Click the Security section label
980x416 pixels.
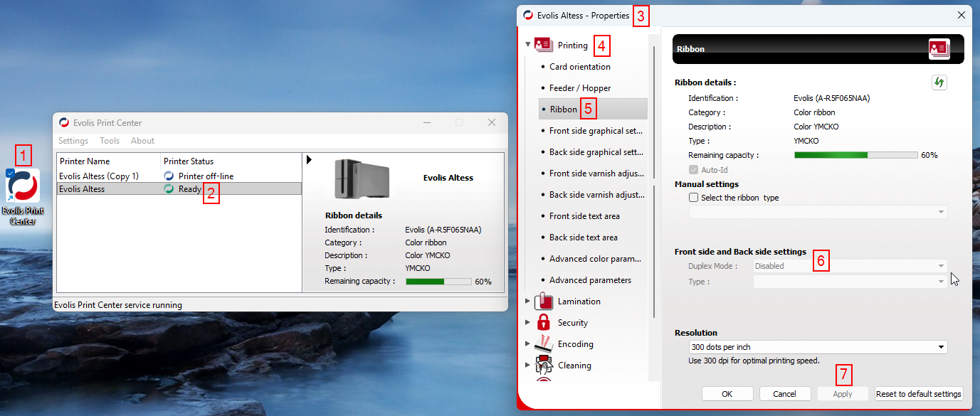(x=573, y=323)
